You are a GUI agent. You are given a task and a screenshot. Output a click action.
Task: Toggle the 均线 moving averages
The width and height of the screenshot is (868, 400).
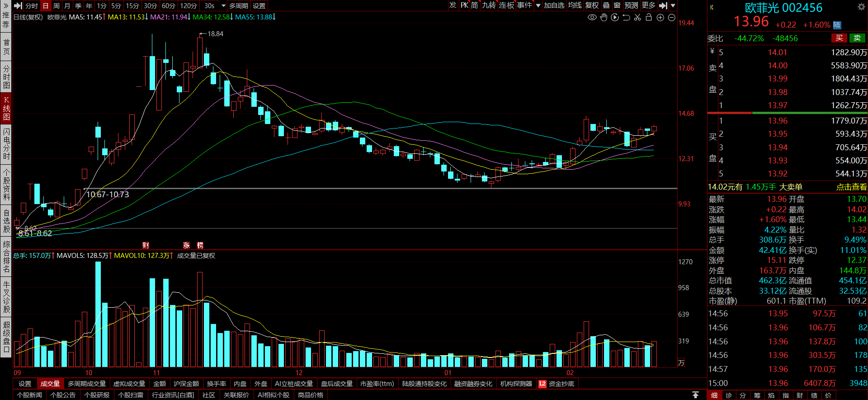click(x=575, y=5)
